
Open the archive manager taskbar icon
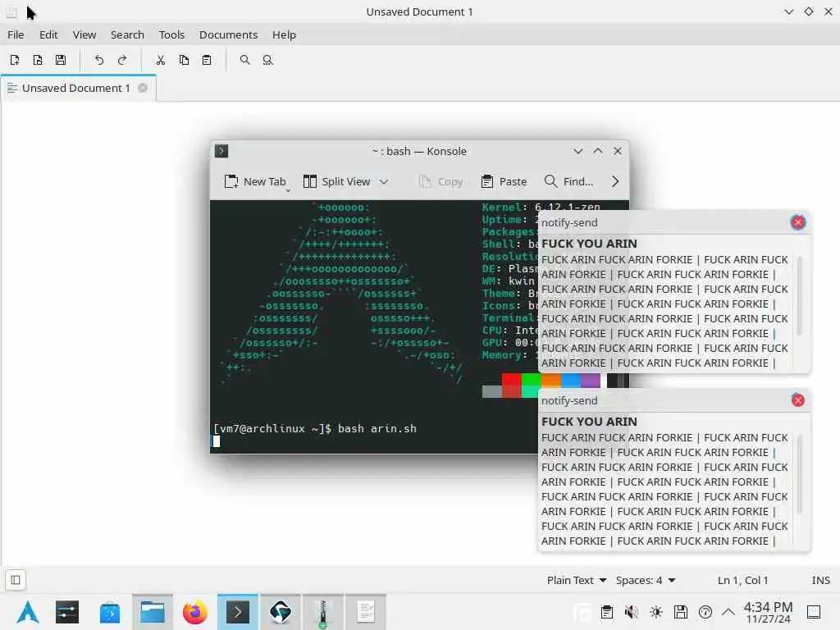click(x=323, y=612)
